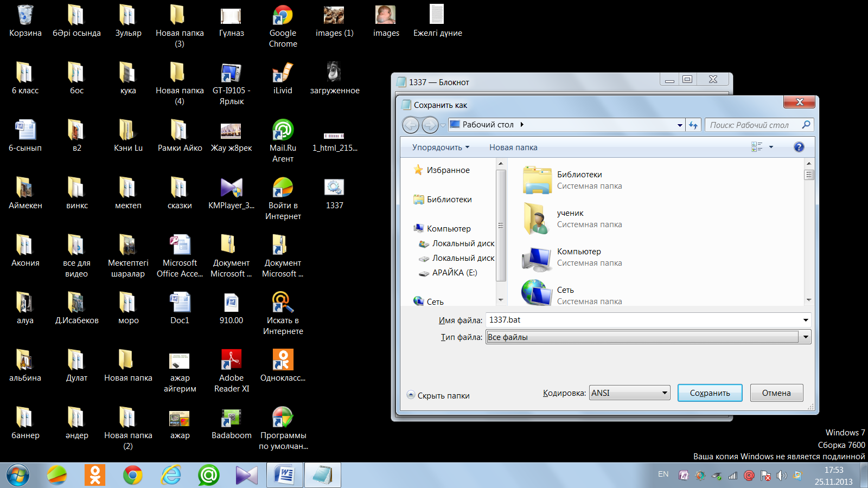Click the Имя файла filename input field
This screenshot has height=488, width=868.
click(x=643, y=320)
